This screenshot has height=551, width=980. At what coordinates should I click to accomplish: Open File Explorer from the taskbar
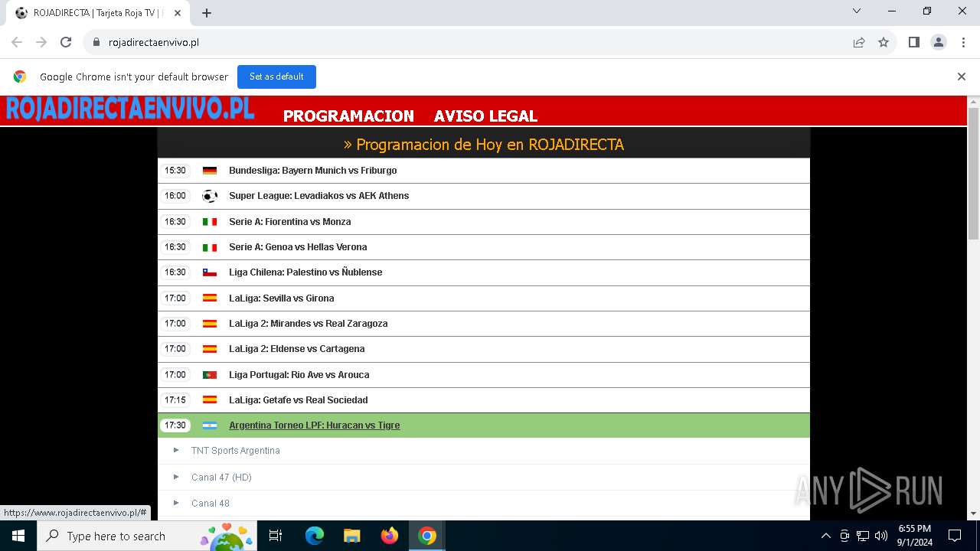(351, 536)
